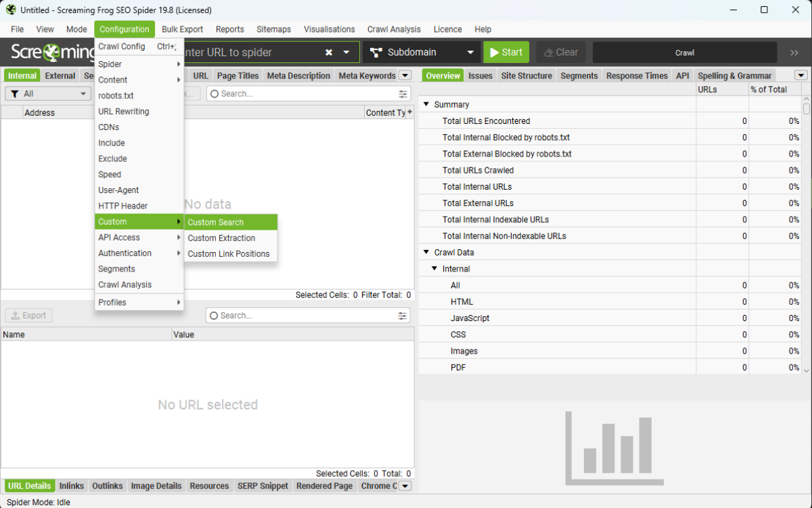Focus the upper Search input field

coord(304,94)
